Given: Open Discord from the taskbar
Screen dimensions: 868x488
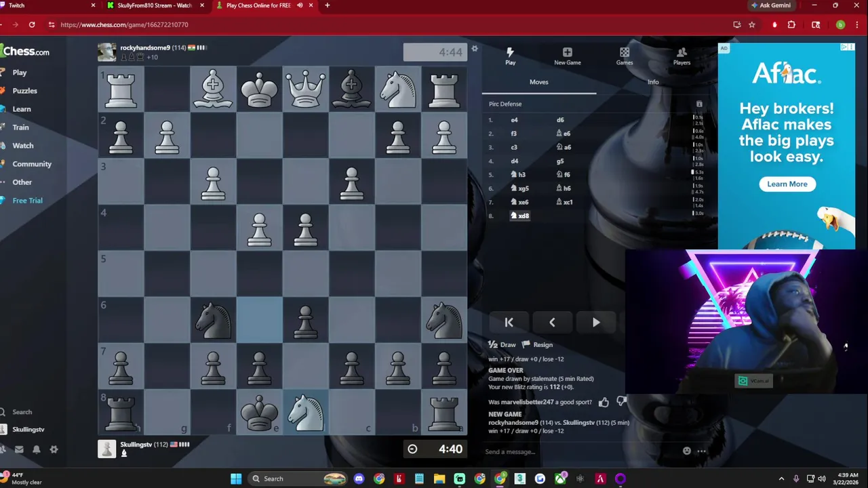Looking at the screenshot, I should pos(359,479).
